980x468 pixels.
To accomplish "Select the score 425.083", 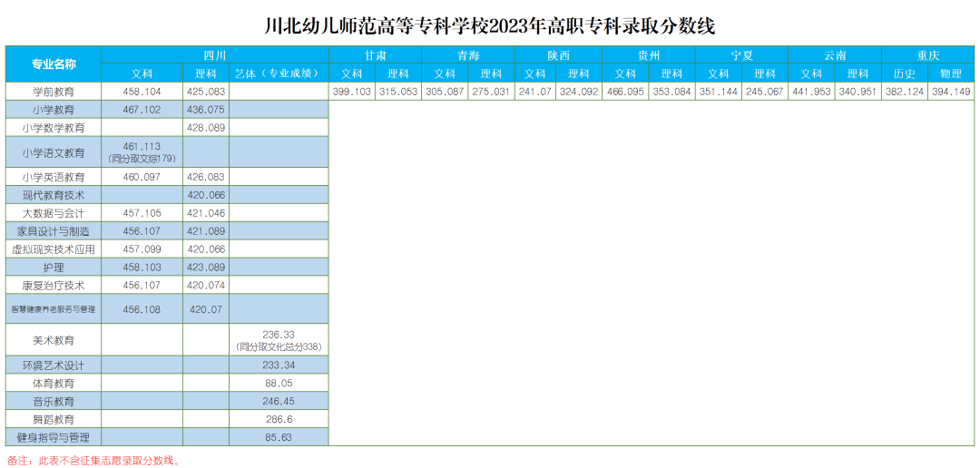I will coord(206,92).
